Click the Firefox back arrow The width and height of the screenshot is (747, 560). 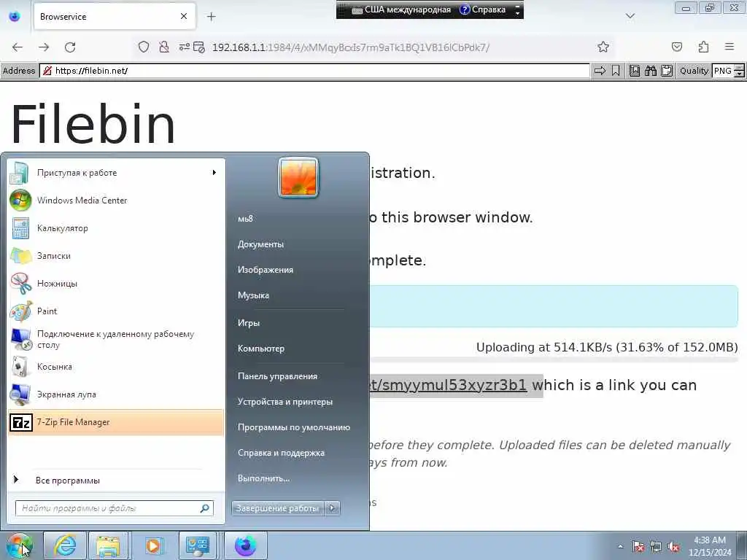(18, 47)
